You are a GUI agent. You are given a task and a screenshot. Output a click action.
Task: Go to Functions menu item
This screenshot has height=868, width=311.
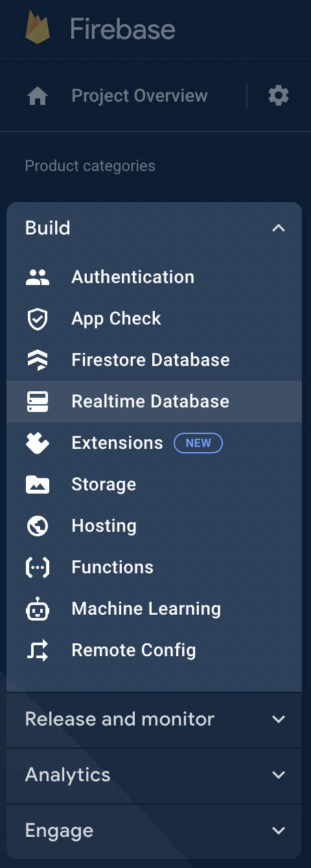(x=154, y=567)
